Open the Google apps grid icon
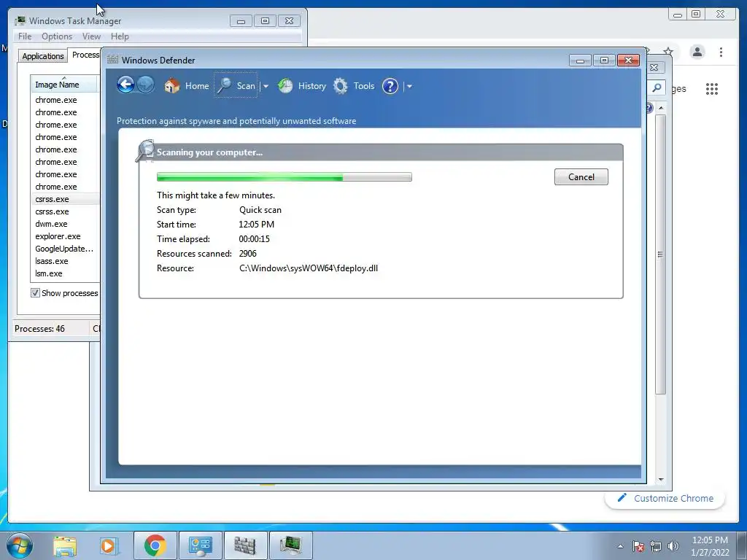Image resolution: width=747 pixels, height=560 pixels. tap(712, 88)
